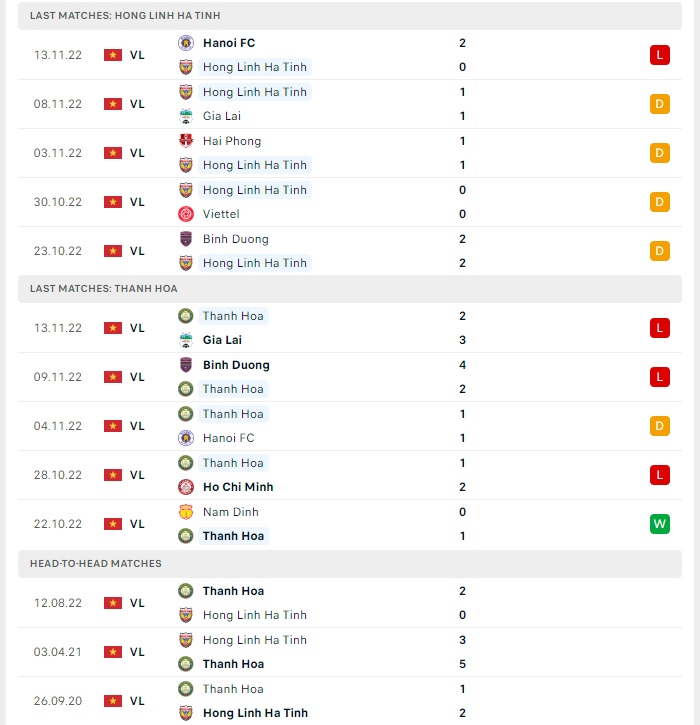
Task: Click the Gia Lai logo in 08.11.22 match
Action: pyautogui.click(x=186, y=116)
